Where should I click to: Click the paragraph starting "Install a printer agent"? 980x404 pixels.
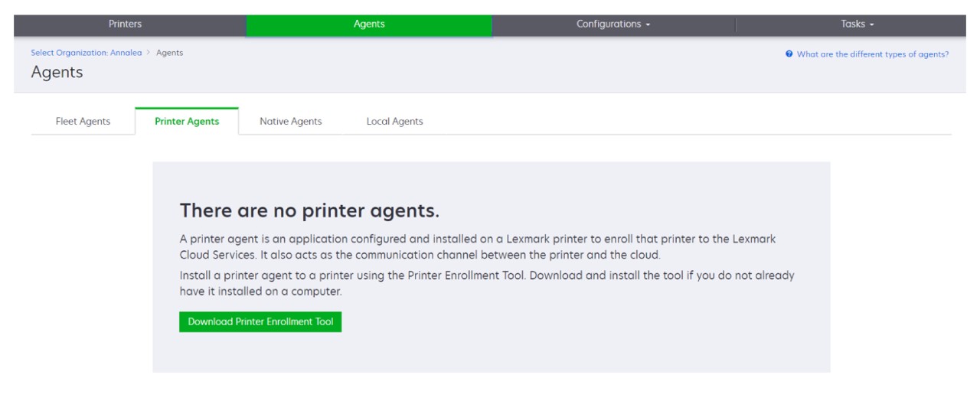tap(486, 283)
